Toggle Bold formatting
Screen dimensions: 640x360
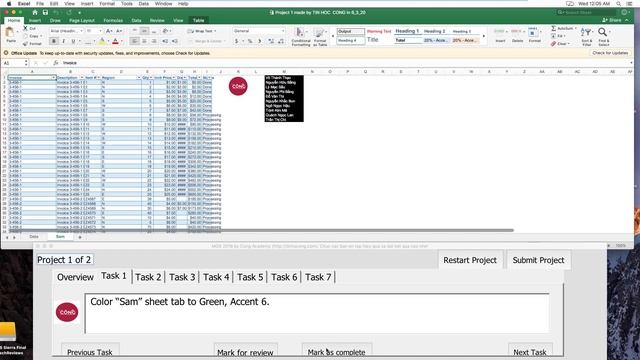[x=53, y=41]
